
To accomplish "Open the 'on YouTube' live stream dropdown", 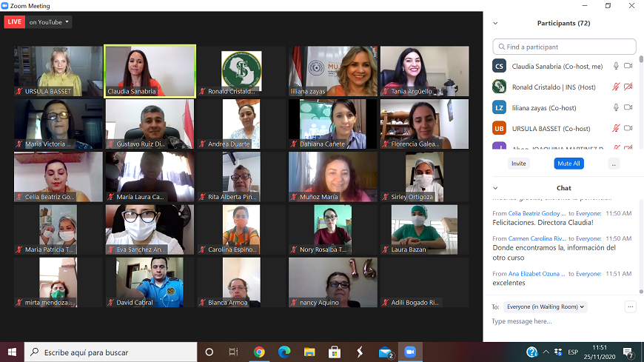I will (49, 22).
